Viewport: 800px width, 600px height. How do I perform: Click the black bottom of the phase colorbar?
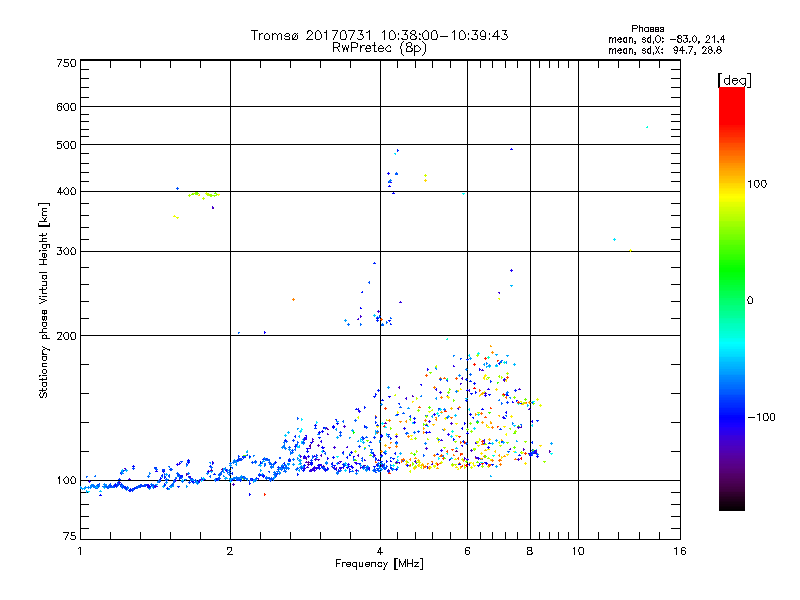(732, 505)
